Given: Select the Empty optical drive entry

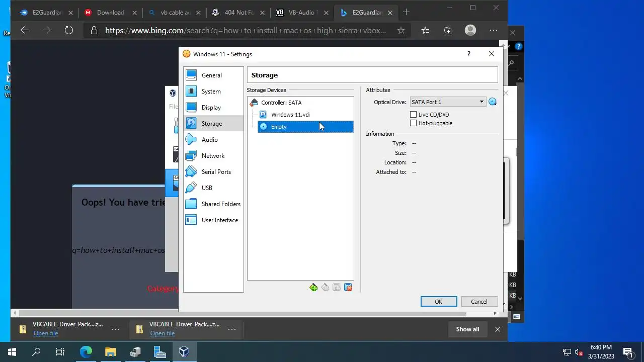Looking at the screenshot, I should tap(305, 127).
